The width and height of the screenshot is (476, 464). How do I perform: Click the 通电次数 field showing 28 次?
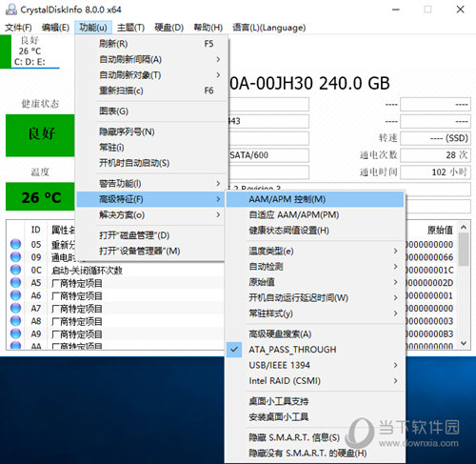pyautogui.click(x=435, y=155)
